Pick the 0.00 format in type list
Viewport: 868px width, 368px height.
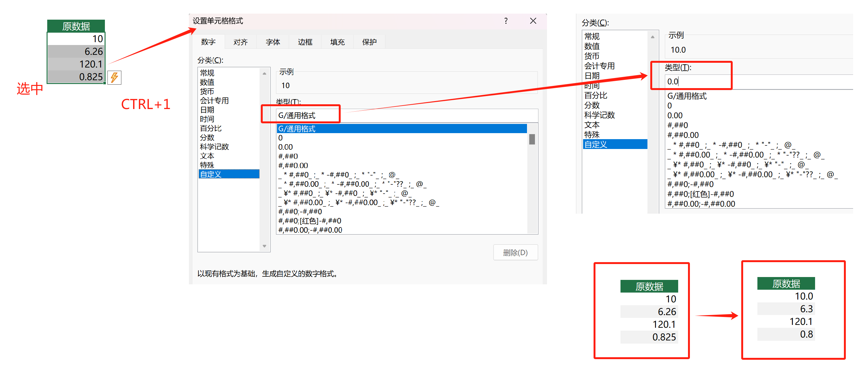286,147
